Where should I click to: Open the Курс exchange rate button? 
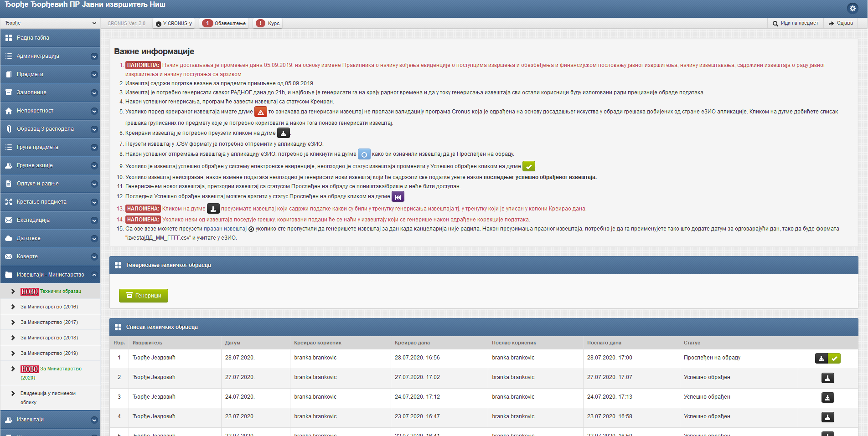pyautogui.click(x=268, y=23)
